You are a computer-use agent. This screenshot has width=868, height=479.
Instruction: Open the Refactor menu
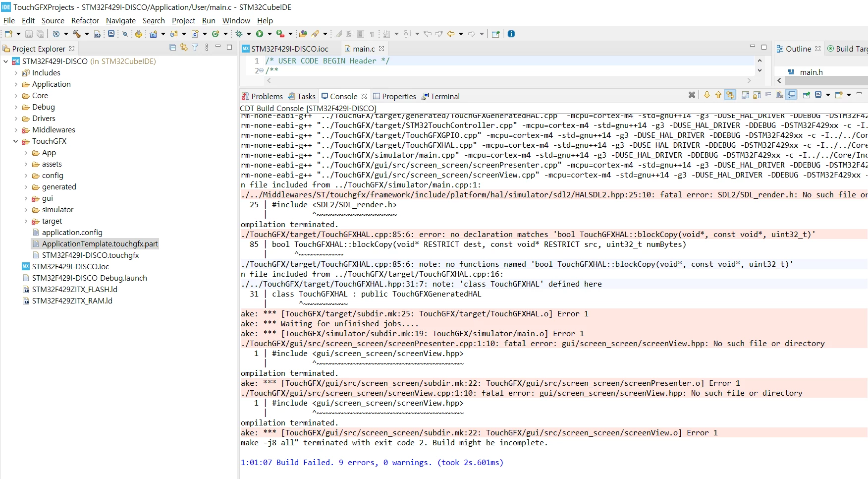point(85,21)
